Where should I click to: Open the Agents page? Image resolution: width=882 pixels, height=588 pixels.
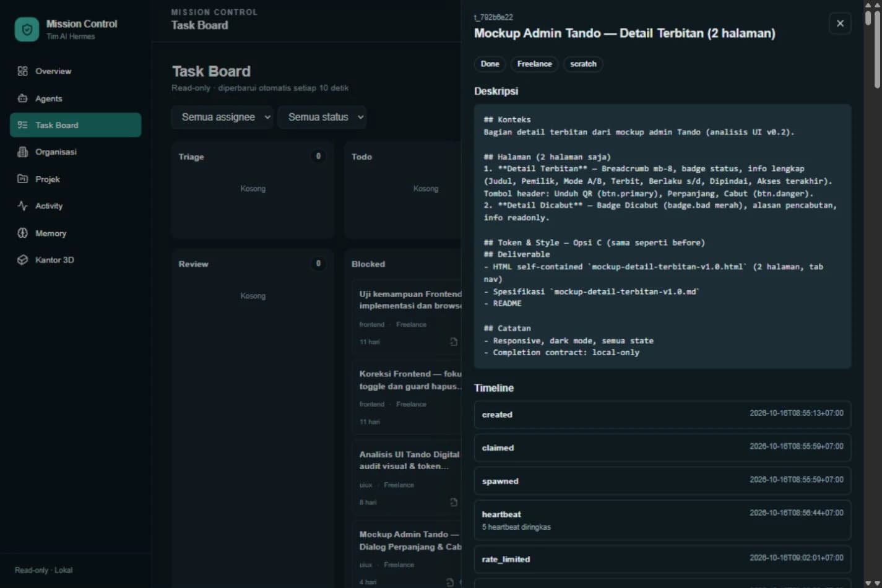(76, 98)
